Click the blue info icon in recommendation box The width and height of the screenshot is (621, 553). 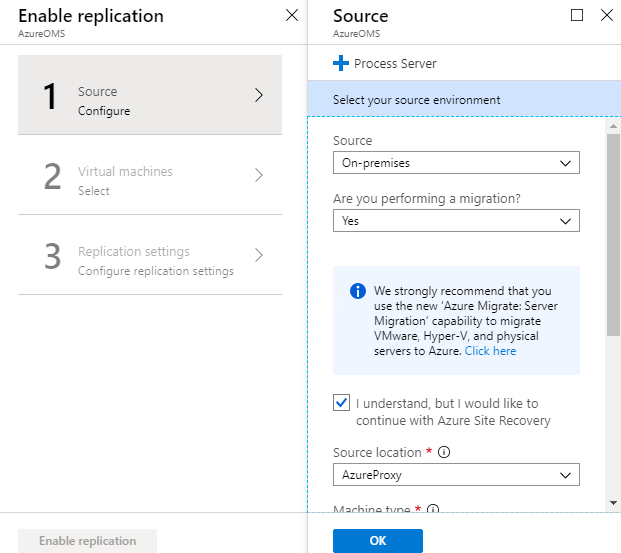[x=358, y=291]
